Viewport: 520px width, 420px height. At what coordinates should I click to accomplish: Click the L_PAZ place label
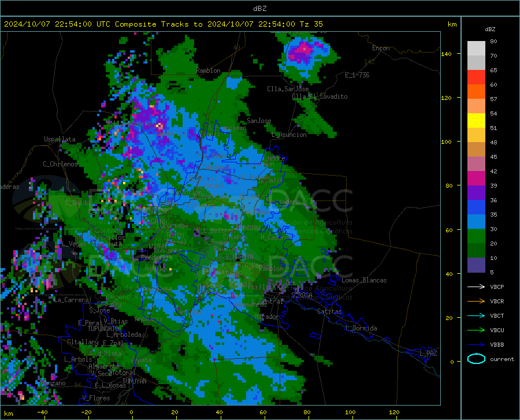click(x=428, y=354)
